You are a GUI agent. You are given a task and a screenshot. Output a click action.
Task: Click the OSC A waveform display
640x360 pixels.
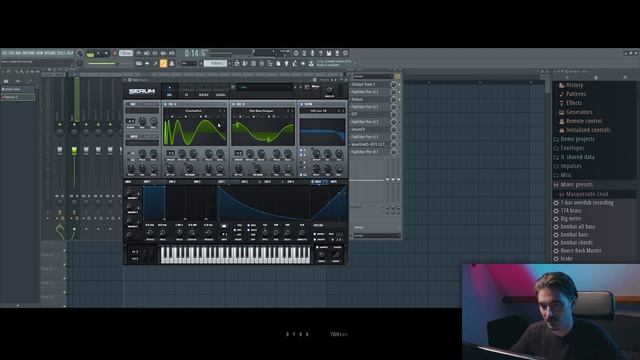click(195, 132)
